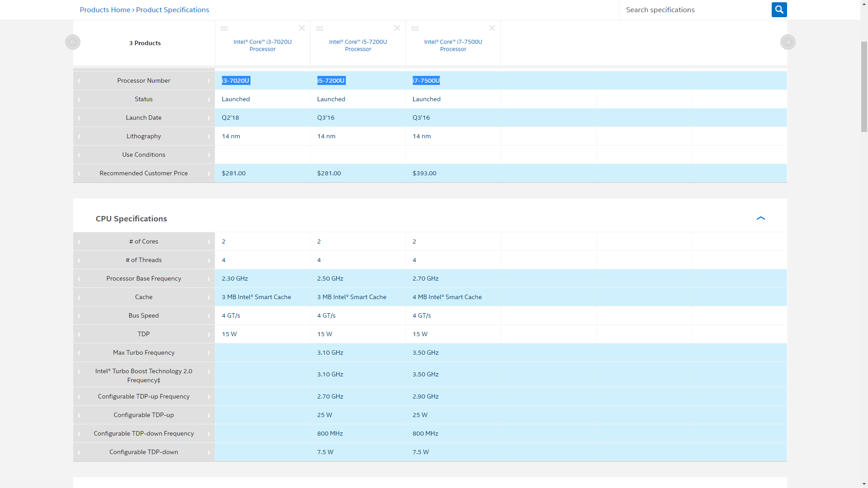Image resolution: width=868 pixels, height=488 pixels.
Task: Click right chevron on # of Cores row
Action: [x=209, y=242]
